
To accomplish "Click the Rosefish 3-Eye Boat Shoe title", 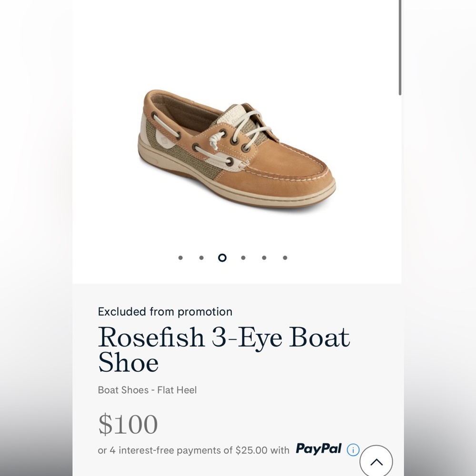I will pyautogui.click(x=224, y=349).
